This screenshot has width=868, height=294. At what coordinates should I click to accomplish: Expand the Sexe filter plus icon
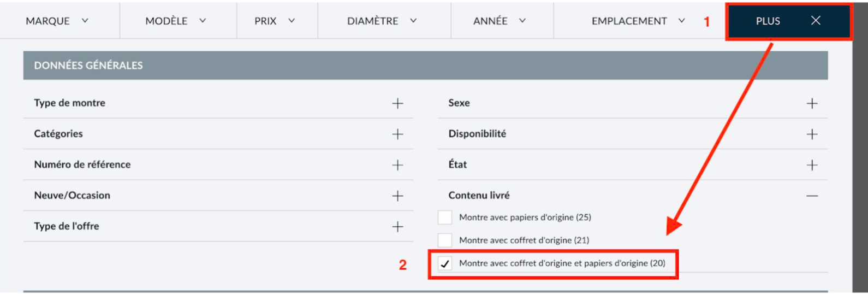pyautogui.click(x=812, y=103)
